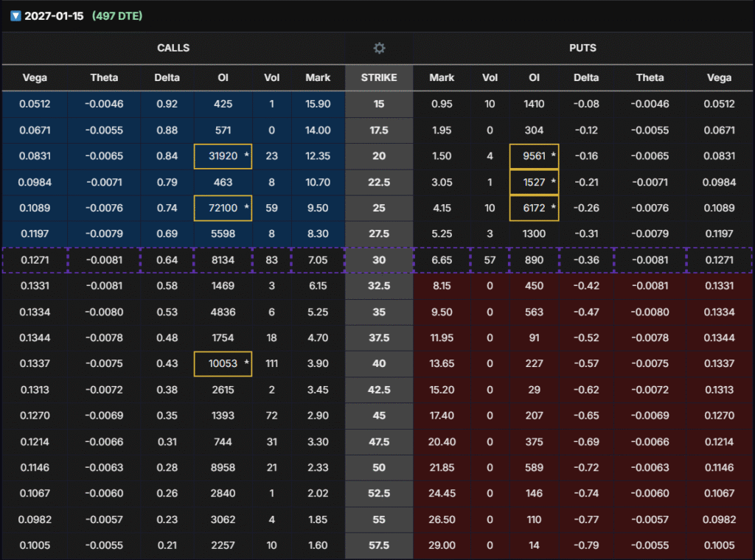Screen dimensions: 755x560
Task: Click the asterisk beside 1527 put OI
Action: point(553,182)
